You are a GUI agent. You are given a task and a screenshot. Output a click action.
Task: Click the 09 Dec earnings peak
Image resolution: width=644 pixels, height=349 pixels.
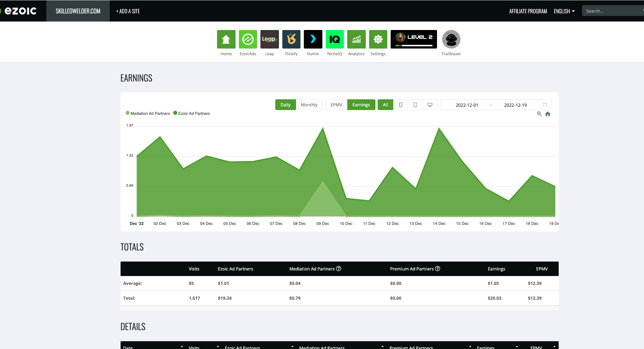coord(323,128)
